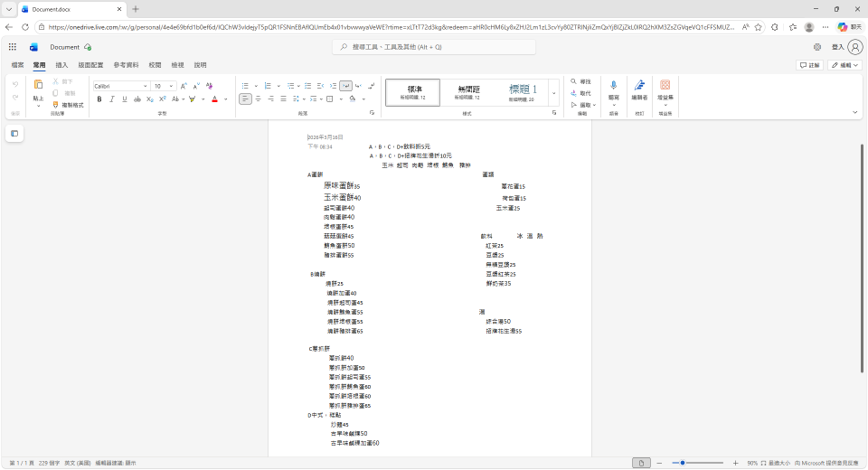This screenshot has width=868, height=470.
Task: Click the 註解 comments button
Action: click(809, 65)
